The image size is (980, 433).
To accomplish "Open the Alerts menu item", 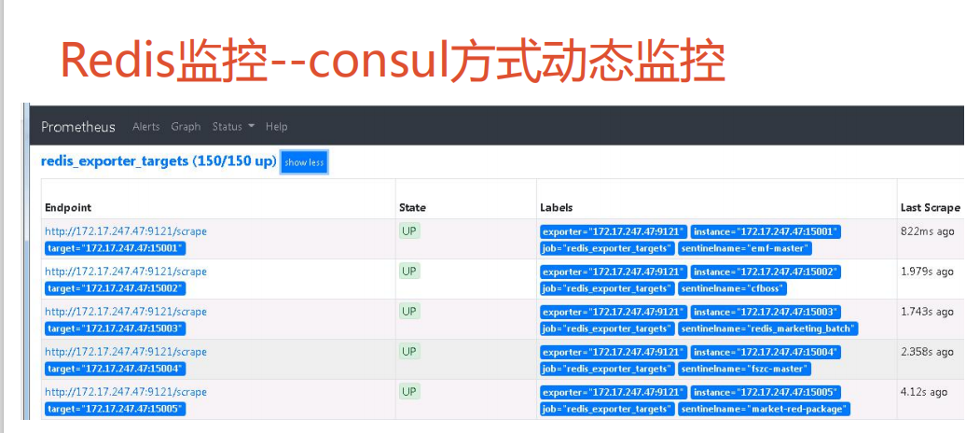I will point(146,126).
